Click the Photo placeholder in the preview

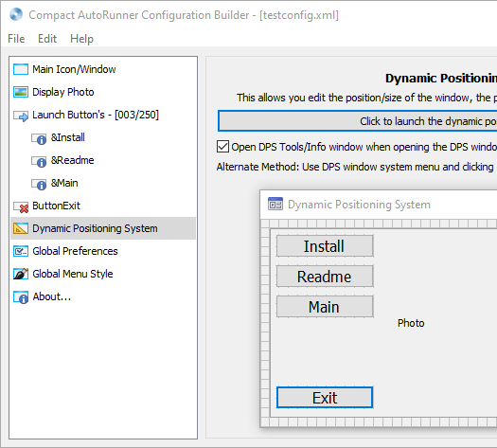pyautogui.click(x=411, y=323)
